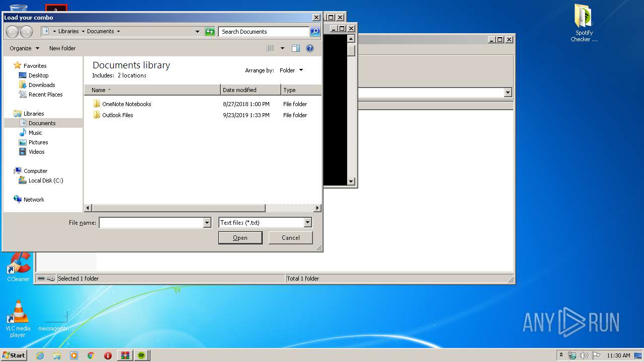The width and height of the screenshot is (644, 362).
Task: Select Computer in navigation pane
Action: tap(35, 171)
